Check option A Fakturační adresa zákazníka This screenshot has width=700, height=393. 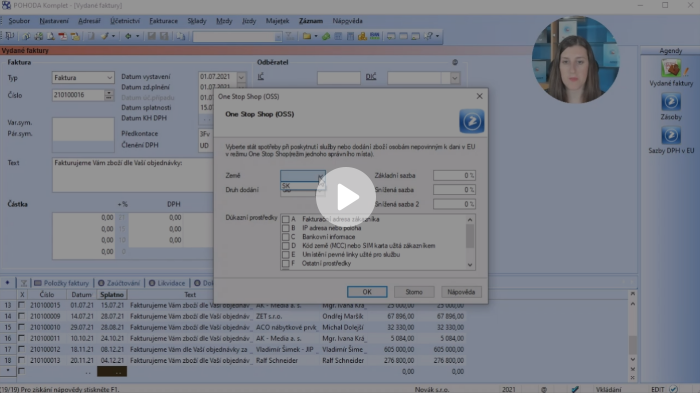click(286, 219)
